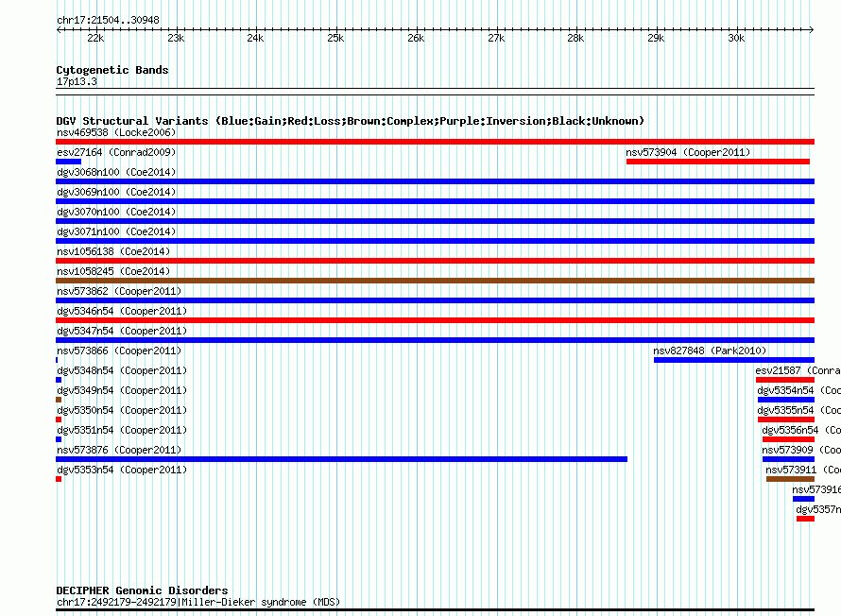841x616 pixels.
Task: Select the brown nsv1058245 complex bar
Action: [435, 281]
